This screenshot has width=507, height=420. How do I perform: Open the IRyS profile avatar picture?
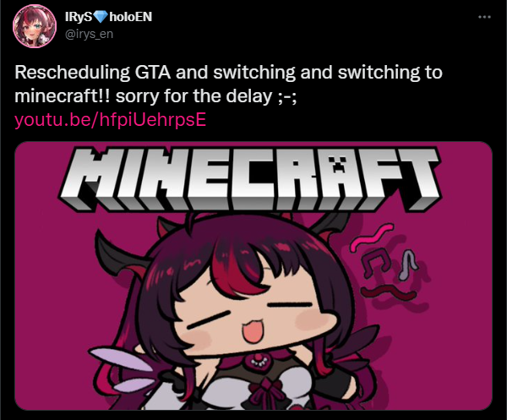35,26
